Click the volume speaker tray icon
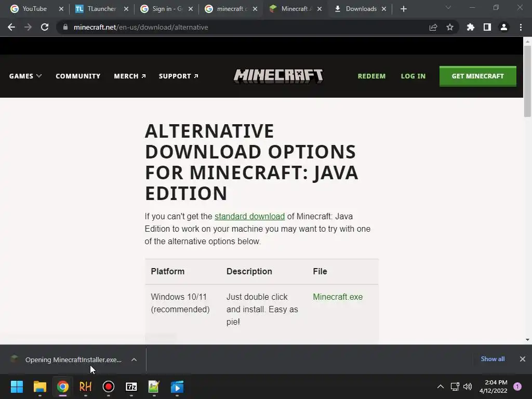The image size is (532, 399). (x=468, y=387)
